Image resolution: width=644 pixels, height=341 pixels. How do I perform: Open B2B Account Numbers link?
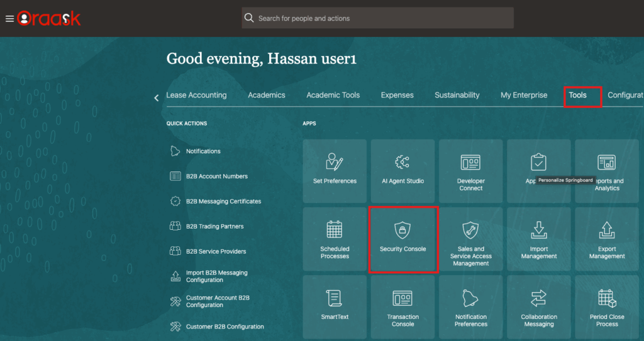pyautogui.click(x=217, y=176)
